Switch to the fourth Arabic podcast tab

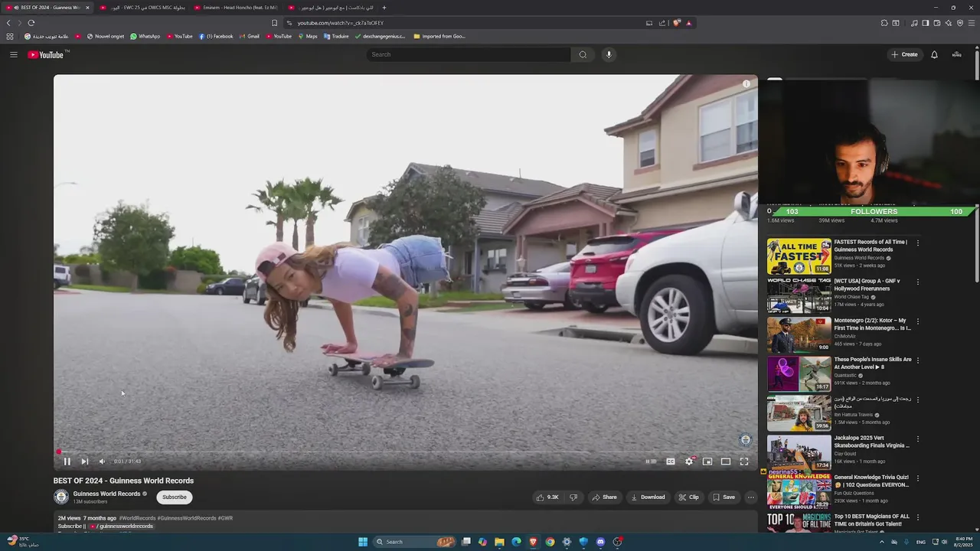(329, 8)
